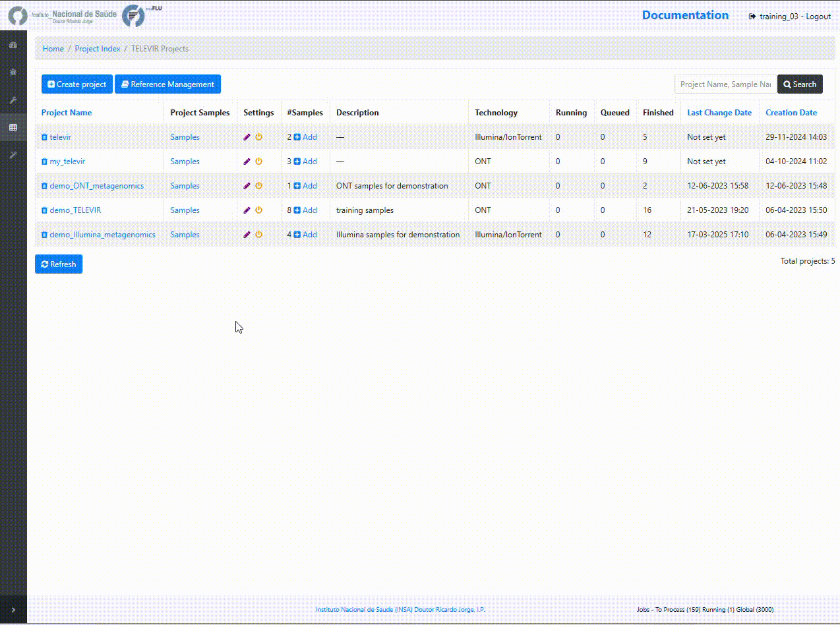Delete demo_Illumina_metagenomics via the trash icon
This screenshot has height=625, width=840.
tap(44, 235)
